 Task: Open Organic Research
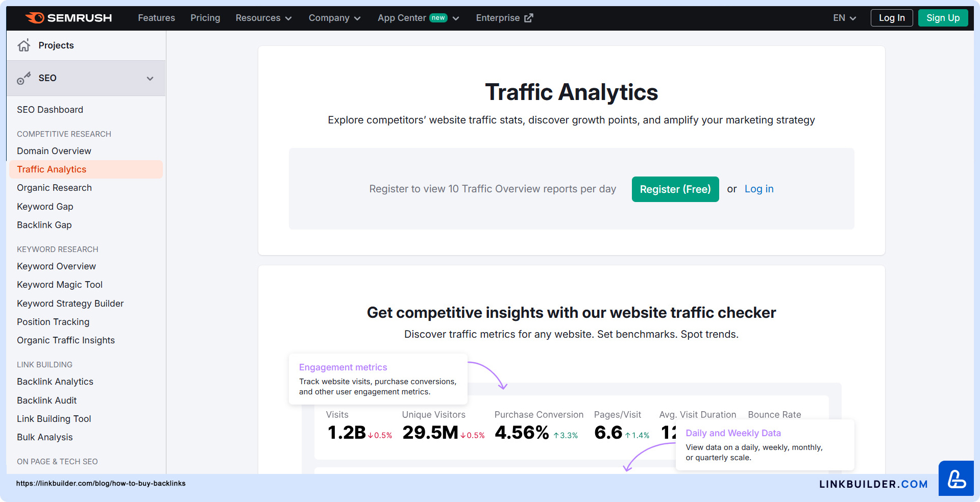pyautogui.click(x=54, y=188)
